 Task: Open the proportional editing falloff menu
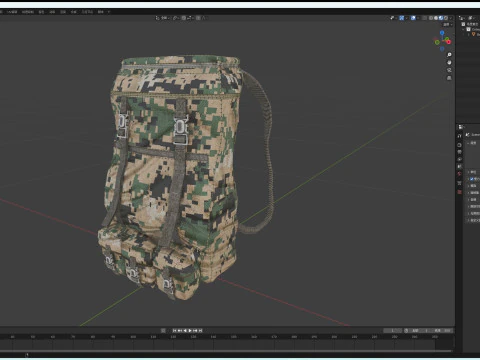(x=203, y=18)
